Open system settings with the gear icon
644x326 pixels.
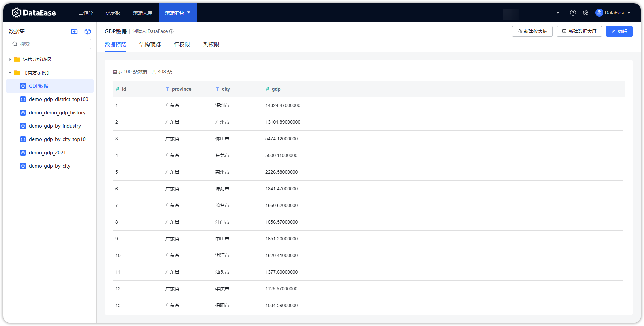click(x=586, y=12)
